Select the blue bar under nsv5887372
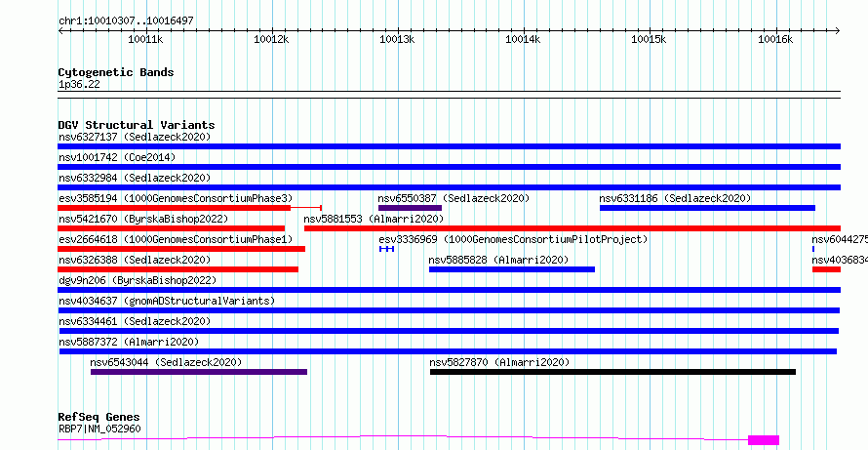The width and height of the screenshot is (868, 450). click(x=448, y=351)
